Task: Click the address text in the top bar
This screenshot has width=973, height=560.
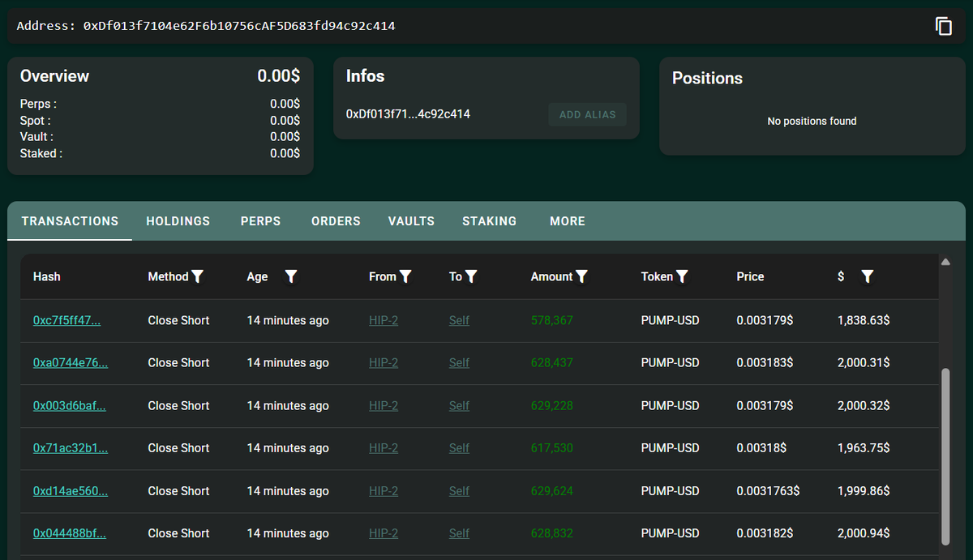Action: pos(206,26)
